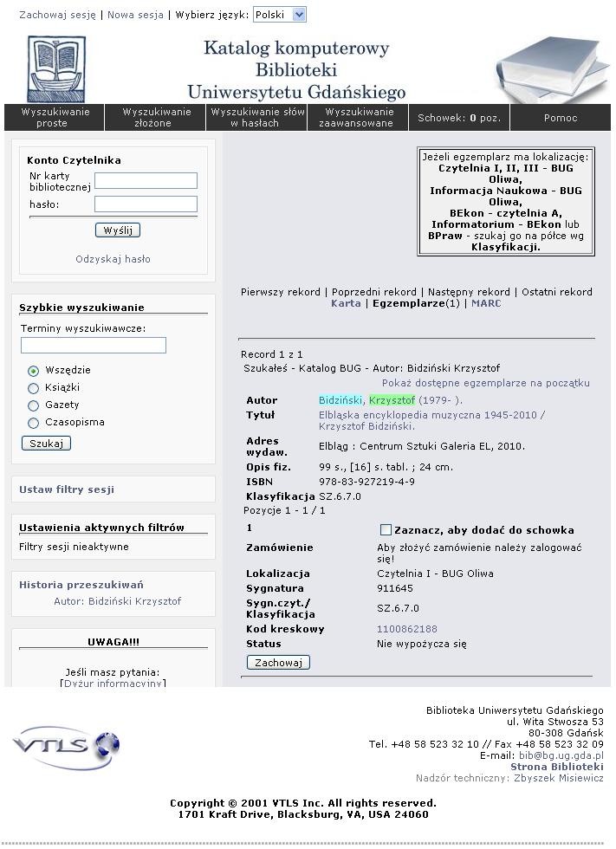This screenshot has height=849, width=616.
Task: Open Historia przeszukiwań heading link
Action: pyautogui.click(x=81, y=585)
